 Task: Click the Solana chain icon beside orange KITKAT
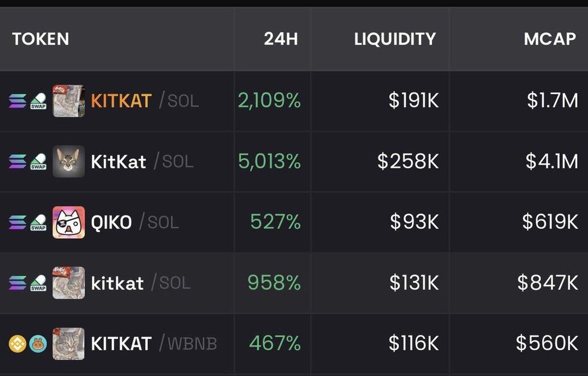[17, 101]
